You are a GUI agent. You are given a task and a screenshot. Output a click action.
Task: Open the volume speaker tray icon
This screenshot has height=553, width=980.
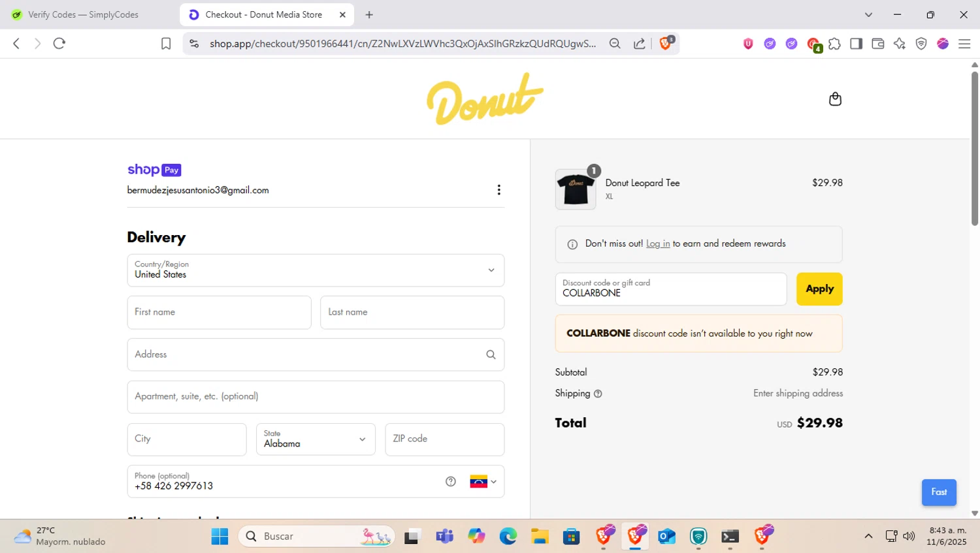pos(909,536)
